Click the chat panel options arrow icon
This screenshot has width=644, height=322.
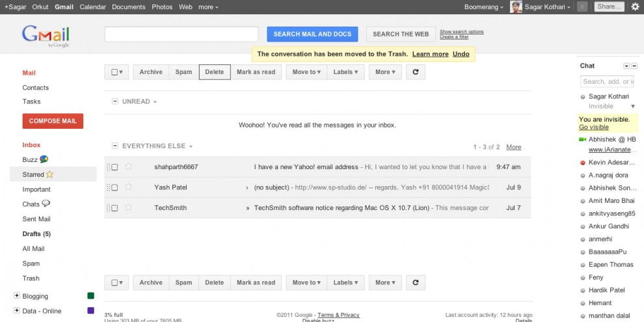pyautogui.click(x=626, y=66)
